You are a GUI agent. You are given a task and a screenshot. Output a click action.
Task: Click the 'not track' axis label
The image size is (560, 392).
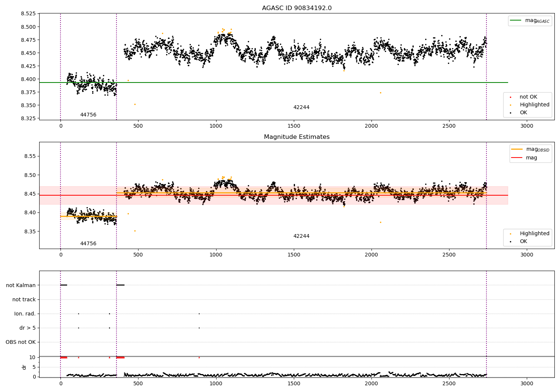click(x=24, y=300)
